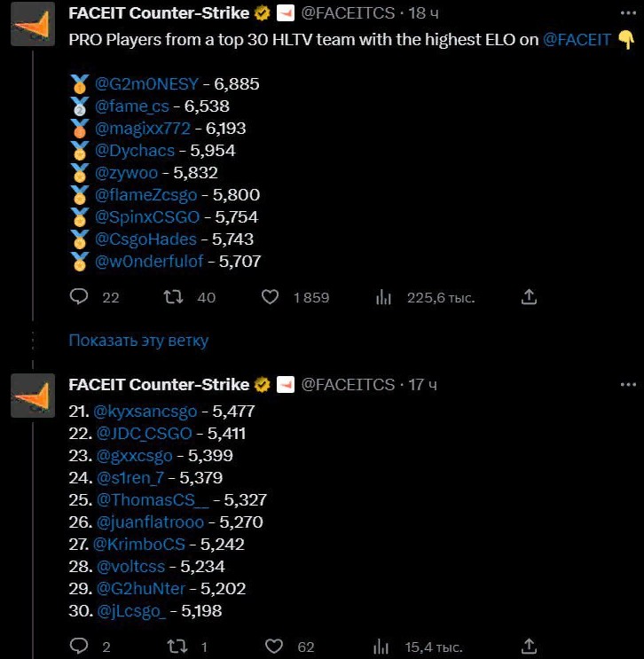Reply to the first FACEIT tweet
644x659 pixels.
pos(80,298)
